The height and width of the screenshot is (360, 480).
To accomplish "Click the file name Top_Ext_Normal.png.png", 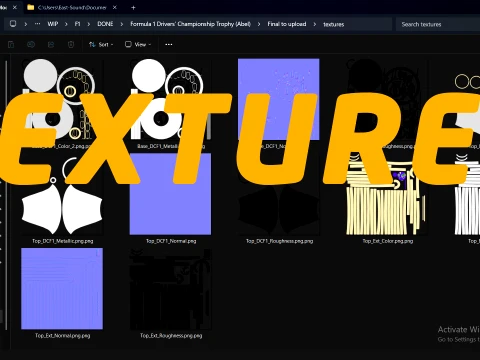I will coord(62,335).
